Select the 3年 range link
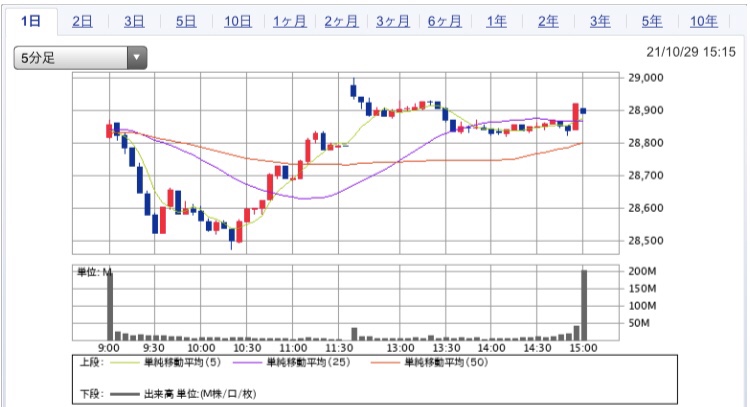 [x=600, y=22]
